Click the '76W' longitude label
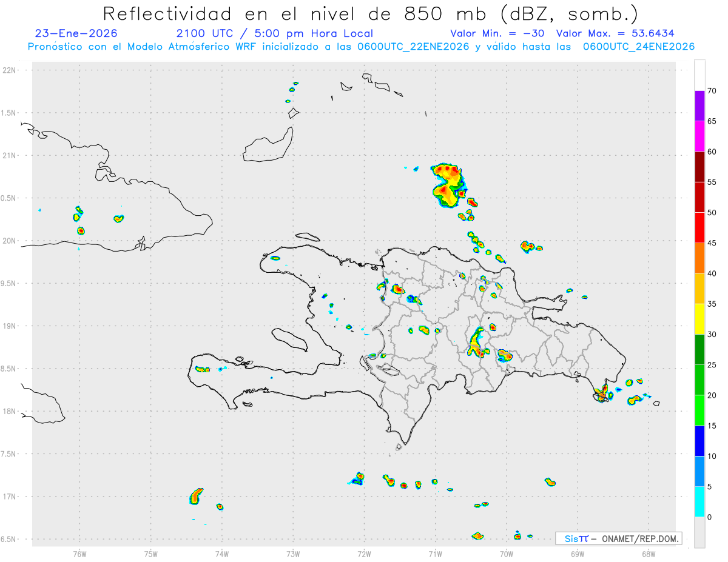This screenshot has width=728, height=562. (79, 554)
